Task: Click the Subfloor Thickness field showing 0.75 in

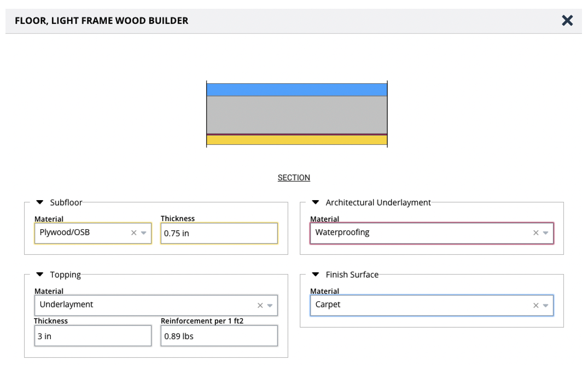Action: (219, 233)
